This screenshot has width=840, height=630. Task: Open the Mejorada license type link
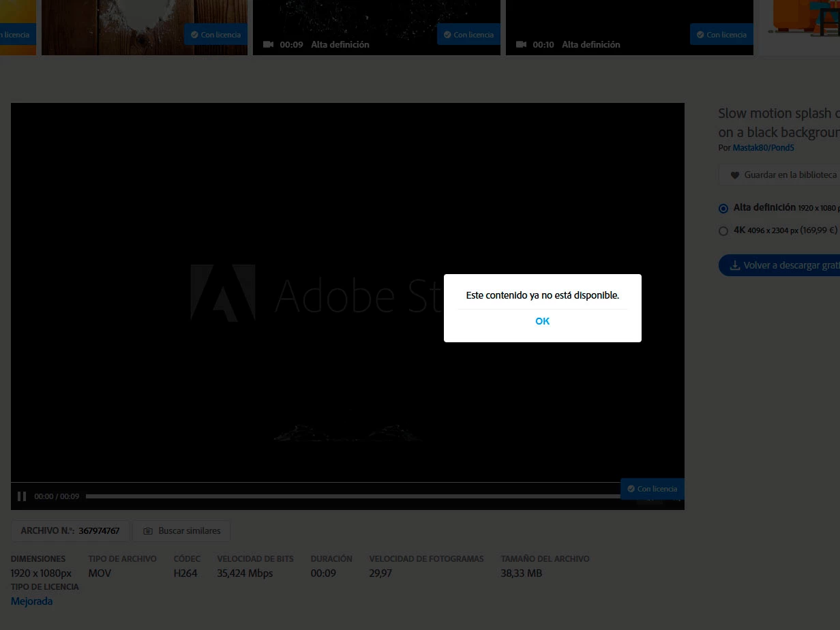[x=31, y=601]
